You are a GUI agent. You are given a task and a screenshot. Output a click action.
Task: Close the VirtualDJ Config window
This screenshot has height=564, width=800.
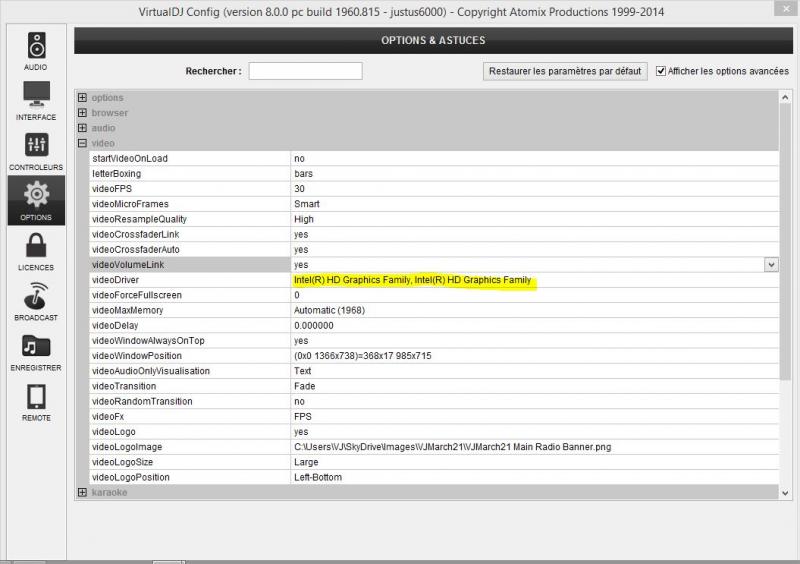[x=786, y=8]
